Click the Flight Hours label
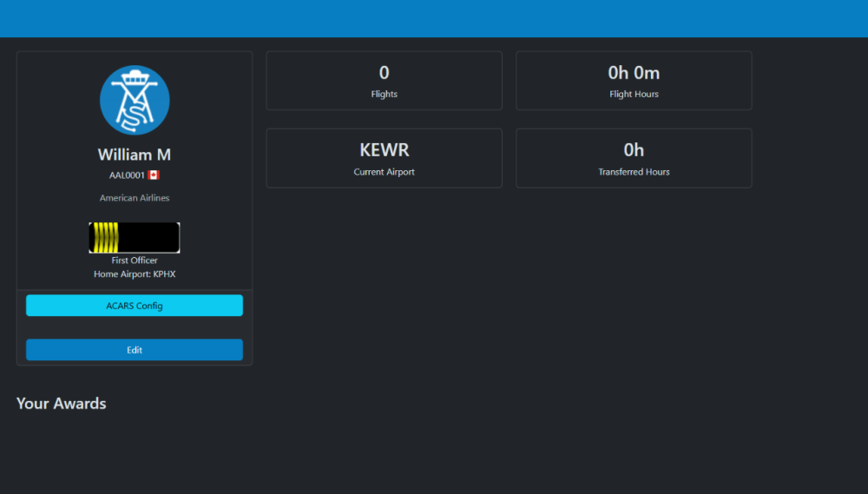 [634, 94]
